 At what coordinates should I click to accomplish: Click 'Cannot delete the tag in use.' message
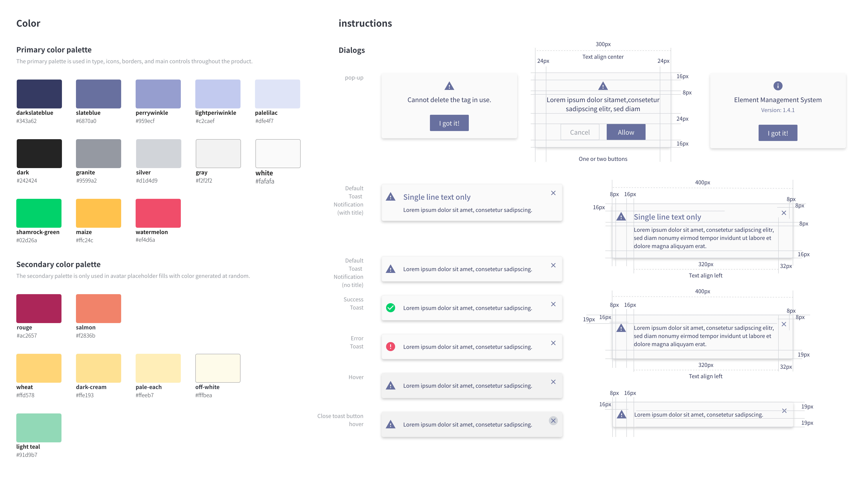pyautogui.click(x=449, y=100)
